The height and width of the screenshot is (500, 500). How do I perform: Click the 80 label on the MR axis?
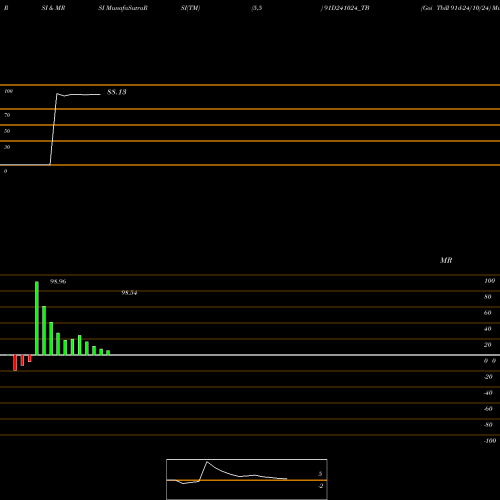click(488, 297)
